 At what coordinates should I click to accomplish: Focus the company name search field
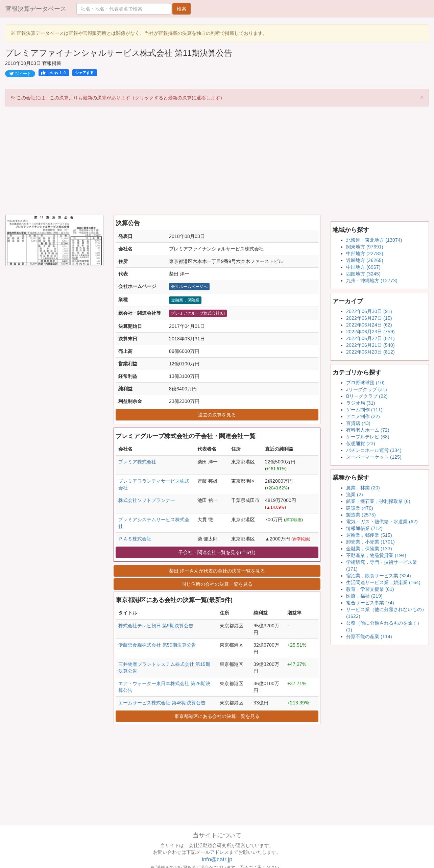coord(124,9)
